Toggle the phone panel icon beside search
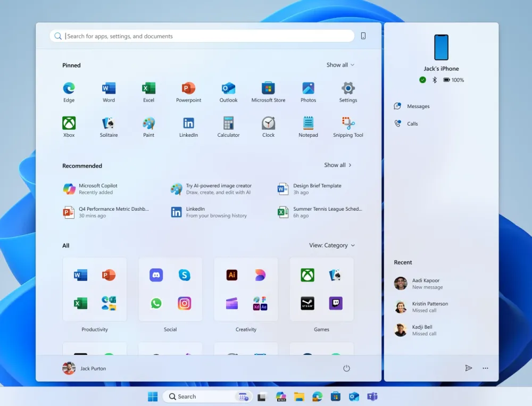This screenshot has height=406, width=532. click(363, 36)
